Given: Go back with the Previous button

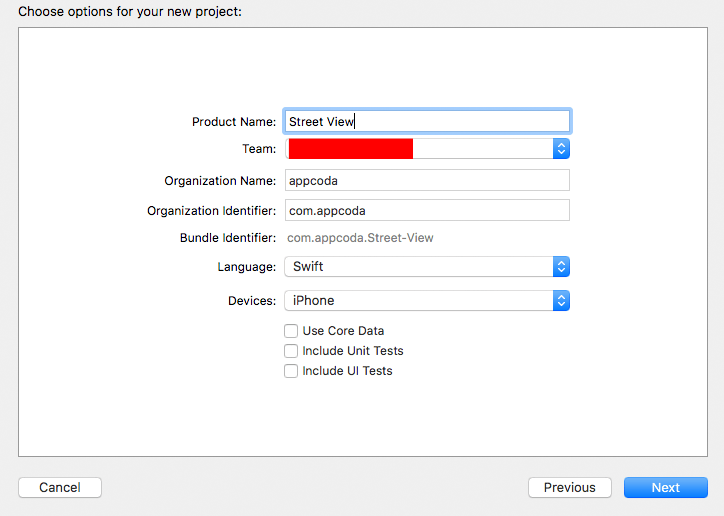Looking at the screenshot, I should pos(570,488).
